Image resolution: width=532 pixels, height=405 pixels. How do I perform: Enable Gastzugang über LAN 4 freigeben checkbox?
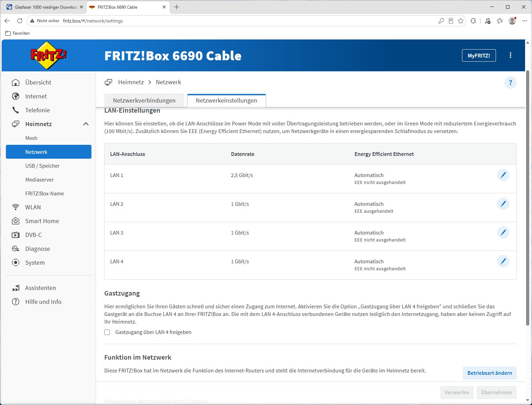pos(107,332)
